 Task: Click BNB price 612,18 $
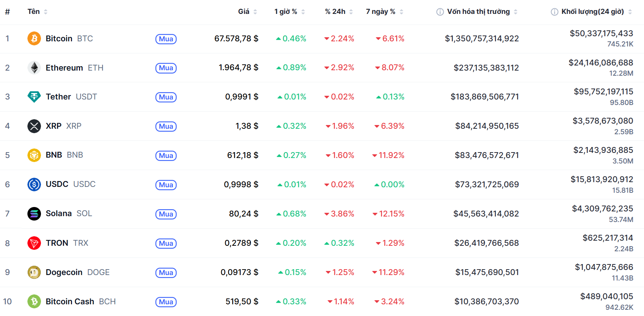[x=243, y=155]
